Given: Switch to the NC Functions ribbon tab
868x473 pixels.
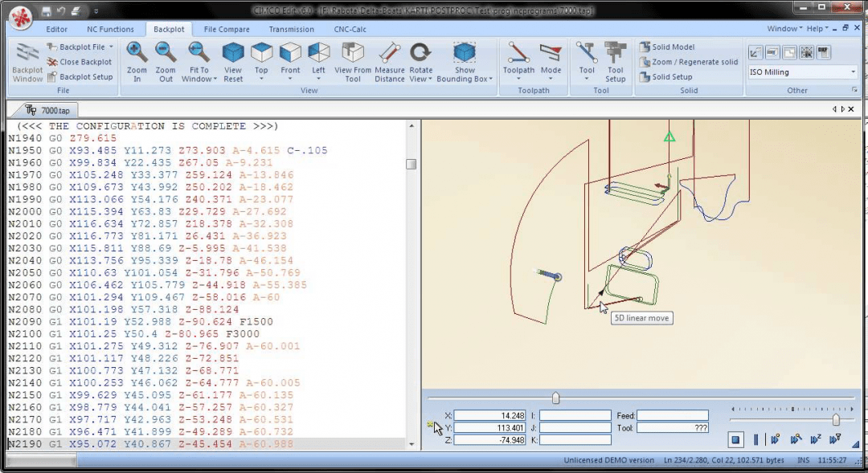Looking at the screenshot, I should pyautogui.click(x=110, y=29).
